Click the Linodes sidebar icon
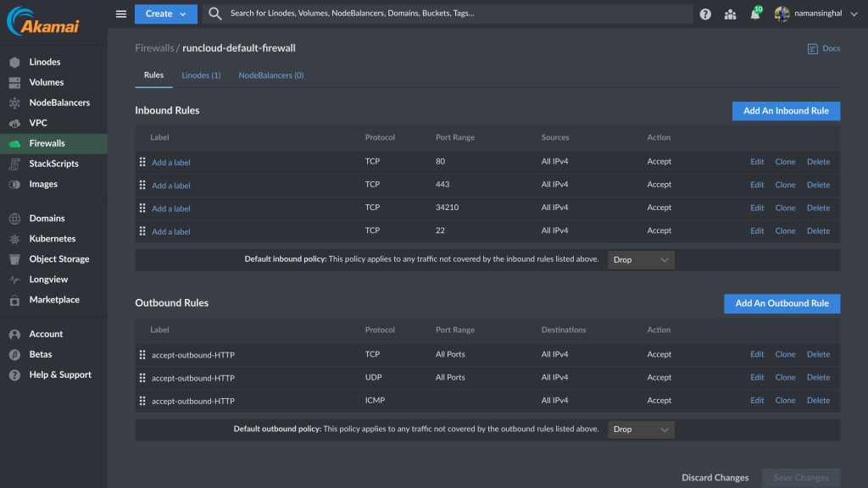 (15, 62)
